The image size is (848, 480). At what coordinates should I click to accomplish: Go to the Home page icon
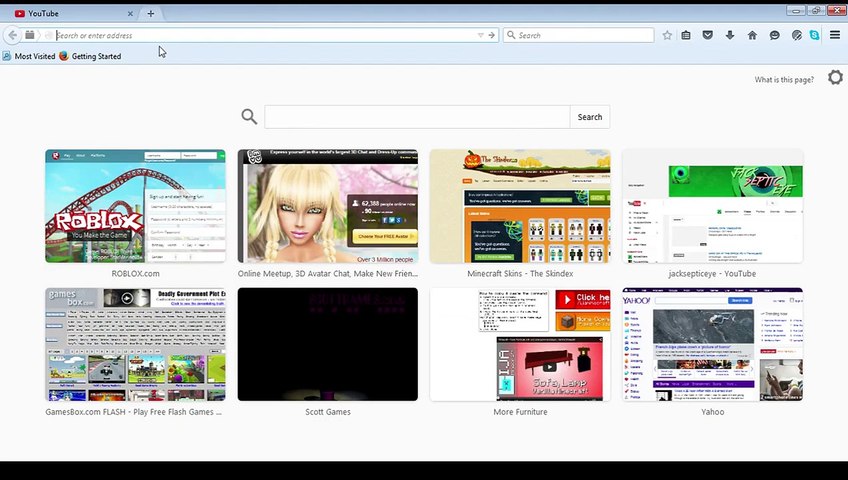pyautogui.click(x=752, y=35)
